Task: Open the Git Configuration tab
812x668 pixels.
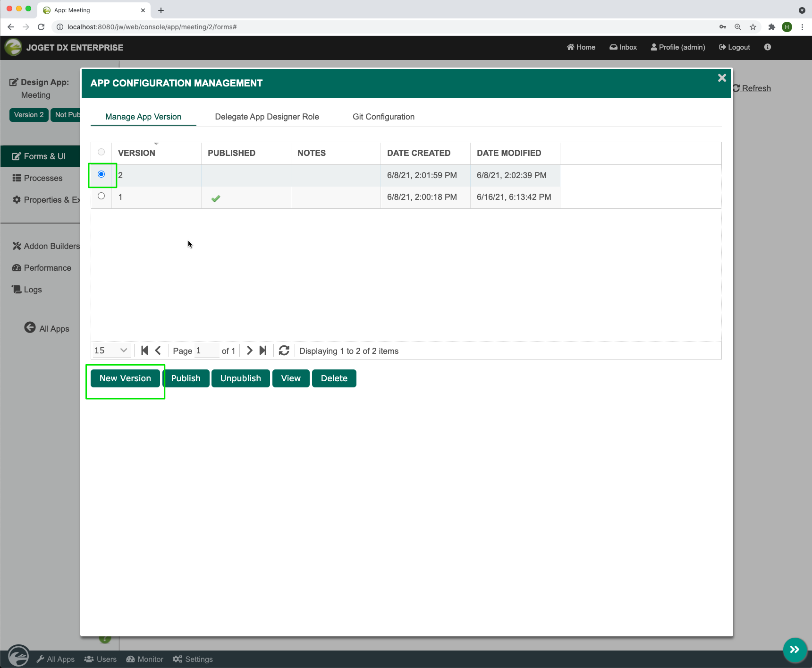Action: click(383, 117)
